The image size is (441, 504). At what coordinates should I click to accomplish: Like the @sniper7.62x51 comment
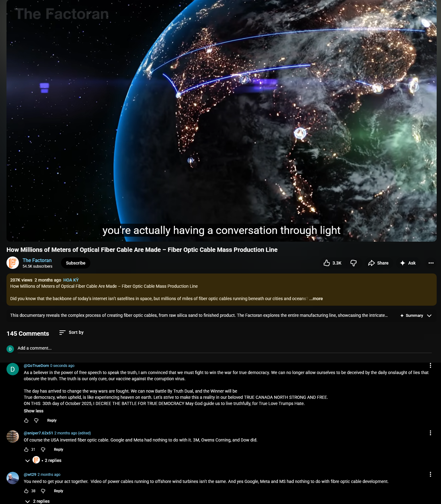(26, 450)
